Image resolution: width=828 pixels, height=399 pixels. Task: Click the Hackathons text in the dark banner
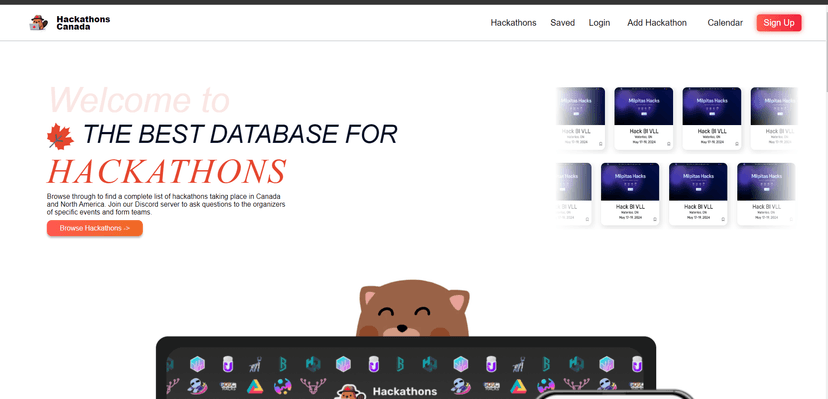click(x=405, y=391)
